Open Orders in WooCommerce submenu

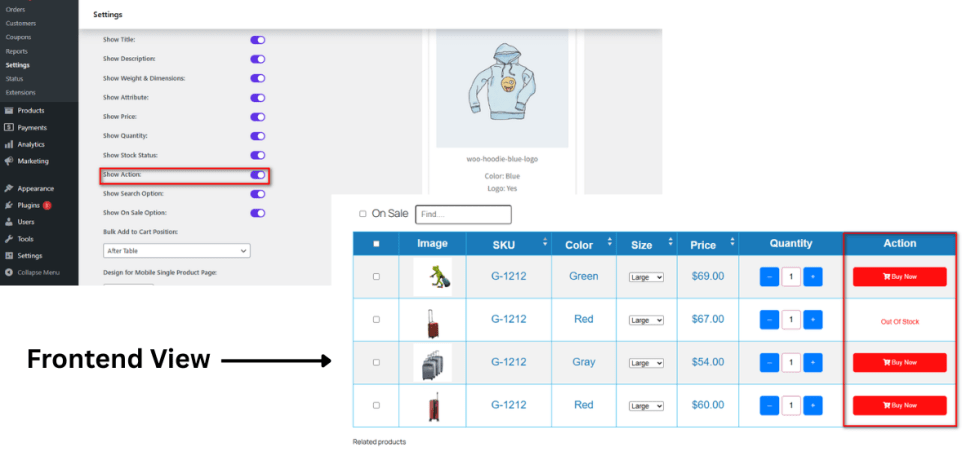pyautogui.click(x=16, y=9)
